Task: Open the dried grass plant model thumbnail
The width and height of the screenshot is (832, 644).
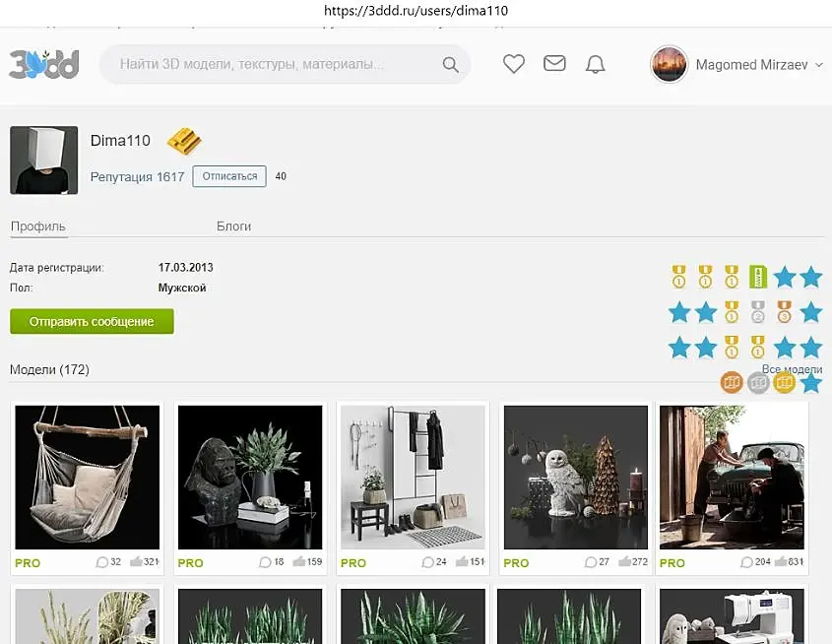Action: pos(87,616)
